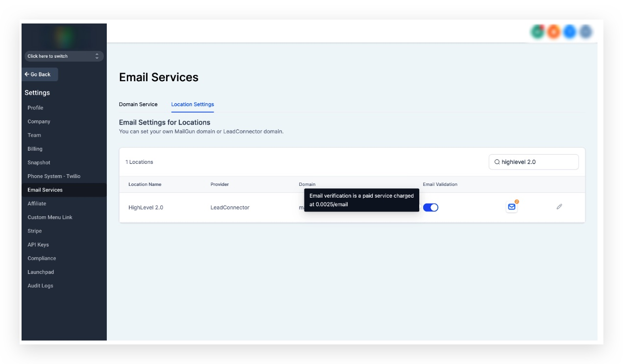
Task: Click the 'Settings' sidebar heading
Action: click(37, 92)
